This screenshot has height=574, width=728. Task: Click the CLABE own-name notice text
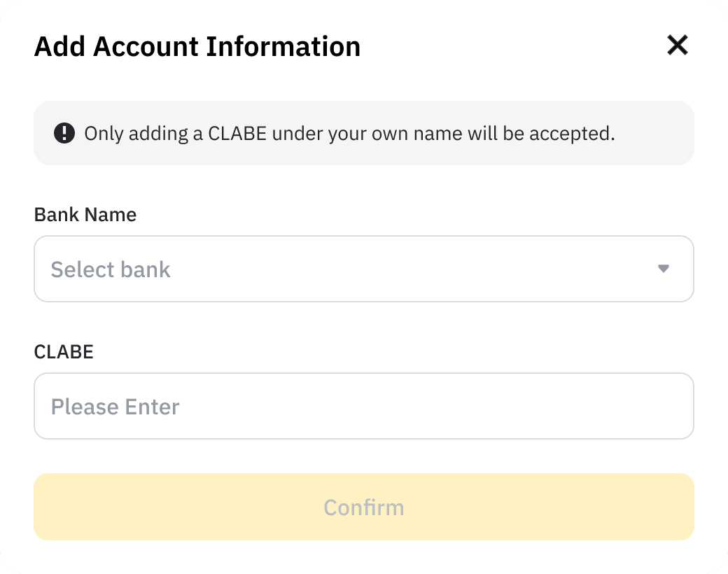click(349, 133)
